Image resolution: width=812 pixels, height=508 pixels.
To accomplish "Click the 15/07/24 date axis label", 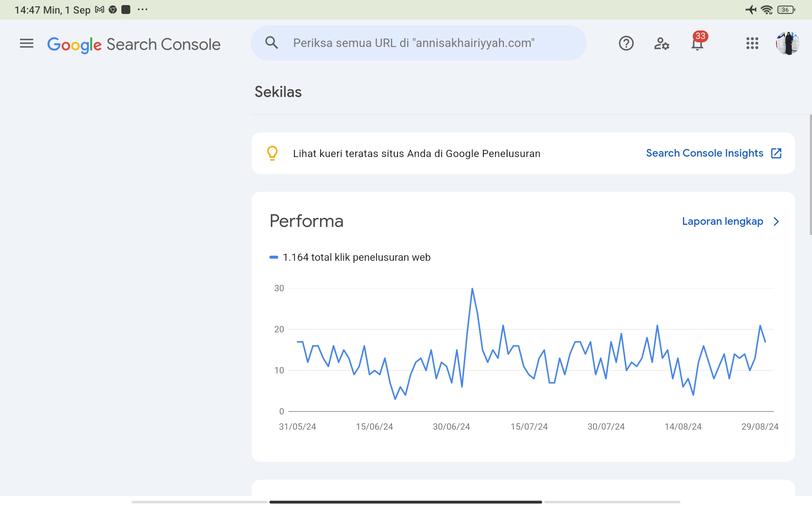I will coord(529,427).
